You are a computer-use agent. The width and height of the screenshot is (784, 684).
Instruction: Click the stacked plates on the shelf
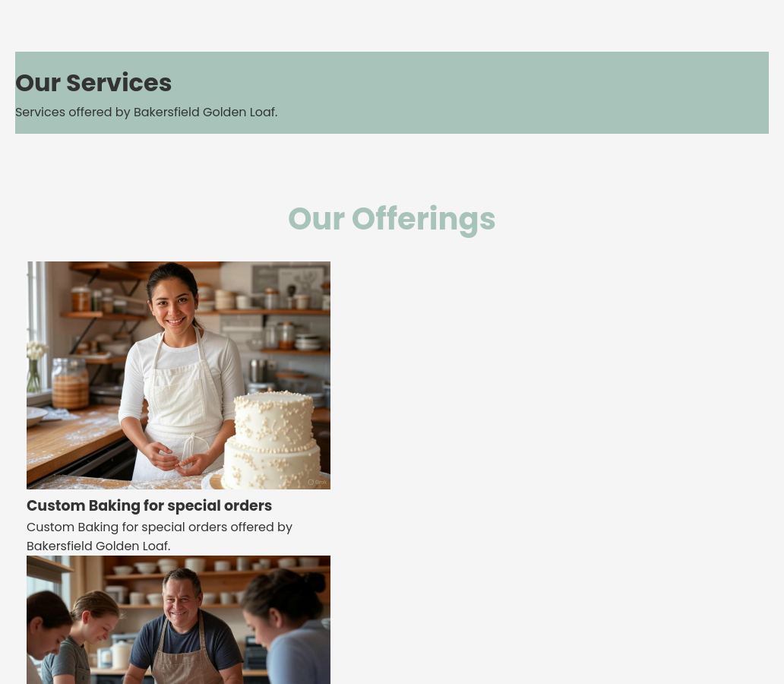308,342
